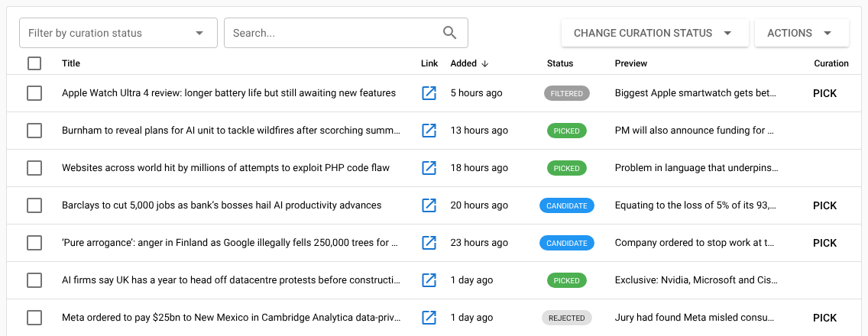Open external link for Barclays job cuts article
This screenshot has width=868, height=336.
click(x=429, y=205)
